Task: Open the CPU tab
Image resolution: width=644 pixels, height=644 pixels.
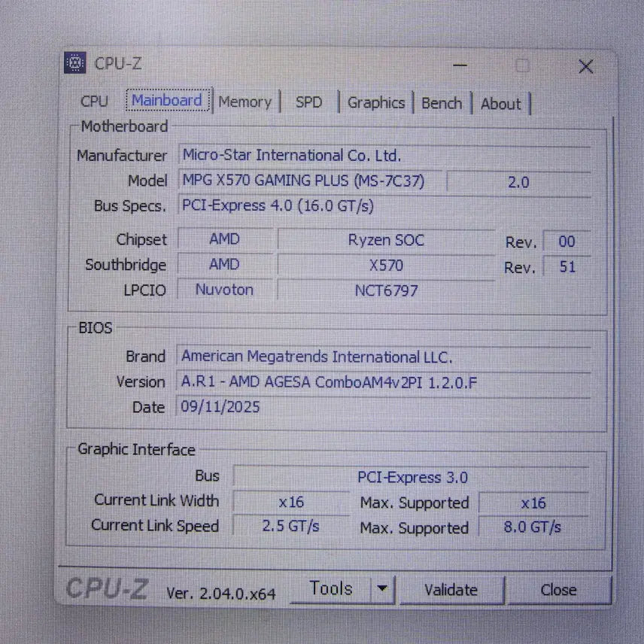Action: pos(95,101)
